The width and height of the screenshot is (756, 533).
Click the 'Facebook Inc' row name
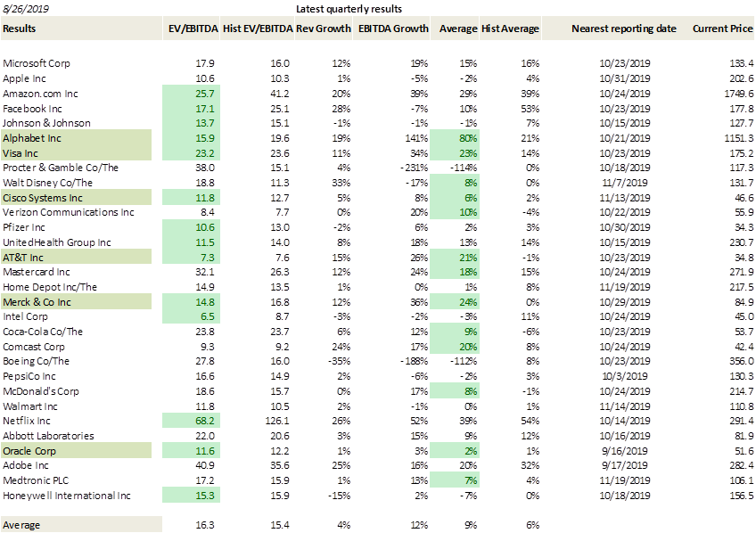click(32, 109)
